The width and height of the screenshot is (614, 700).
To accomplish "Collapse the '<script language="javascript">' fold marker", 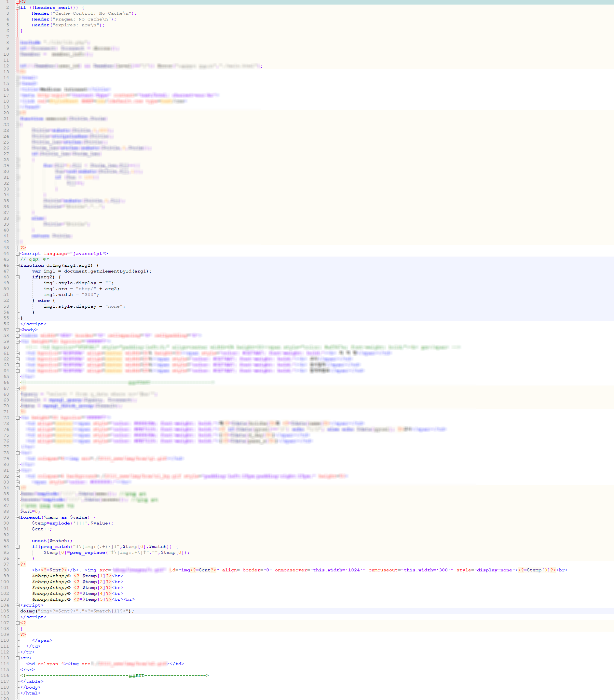I will [x=18, y=254].
